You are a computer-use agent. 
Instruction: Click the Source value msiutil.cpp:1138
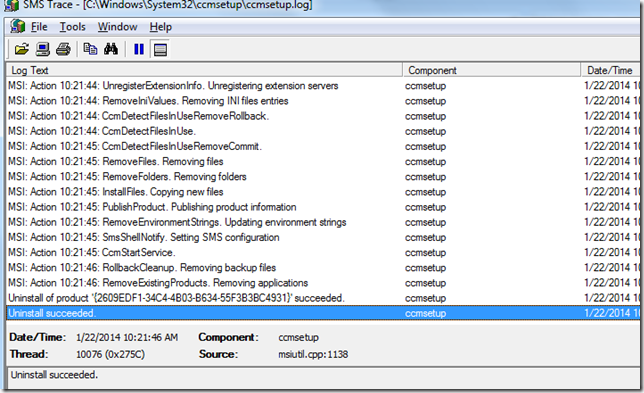tap(313, 354)
